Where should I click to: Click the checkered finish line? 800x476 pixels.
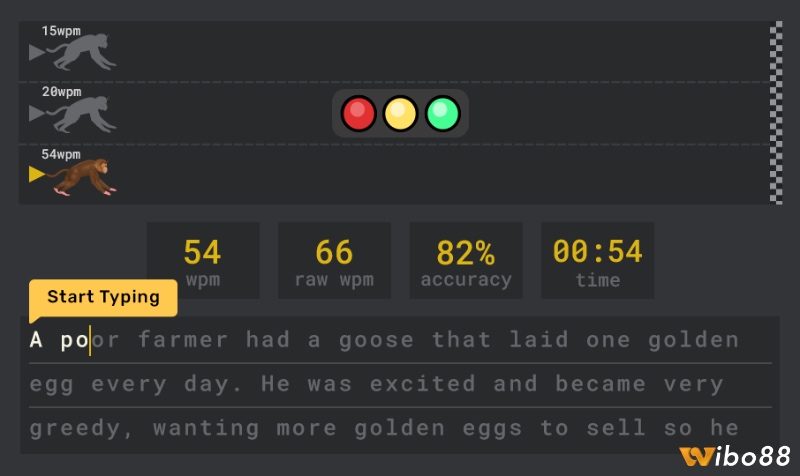coord(777,112)
